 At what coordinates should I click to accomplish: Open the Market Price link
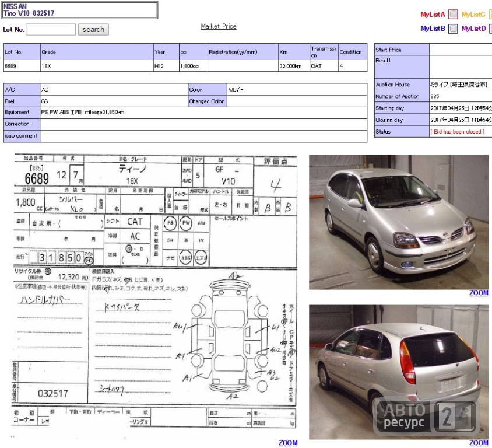click(219, 26)
